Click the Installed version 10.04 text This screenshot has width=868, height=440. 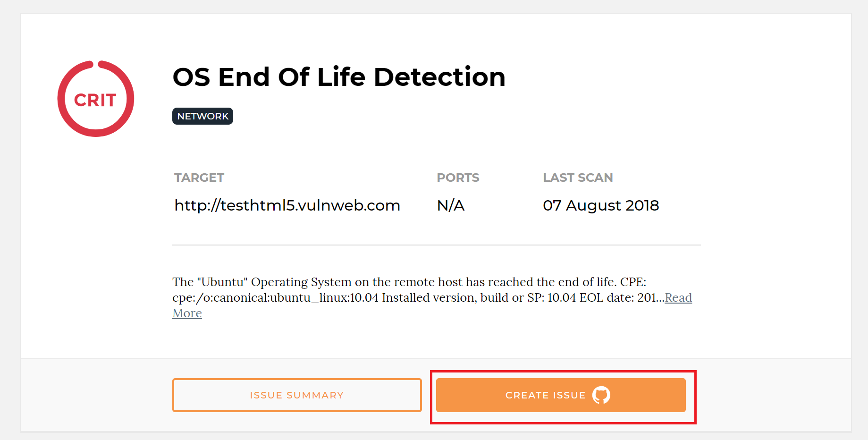click(x=479, y=297)
